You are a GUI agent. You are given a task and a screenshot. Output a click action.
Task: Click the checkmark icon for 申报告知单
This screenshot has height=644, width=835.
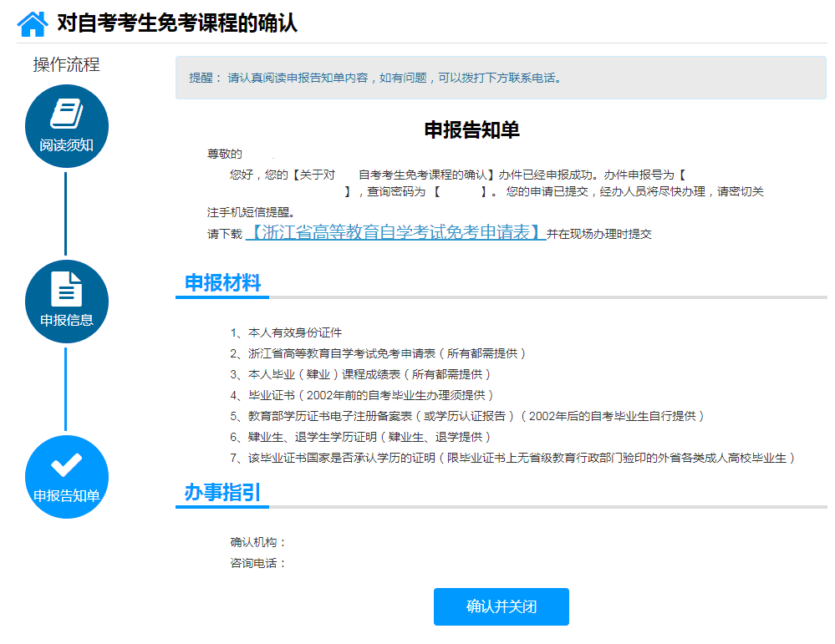67,464
